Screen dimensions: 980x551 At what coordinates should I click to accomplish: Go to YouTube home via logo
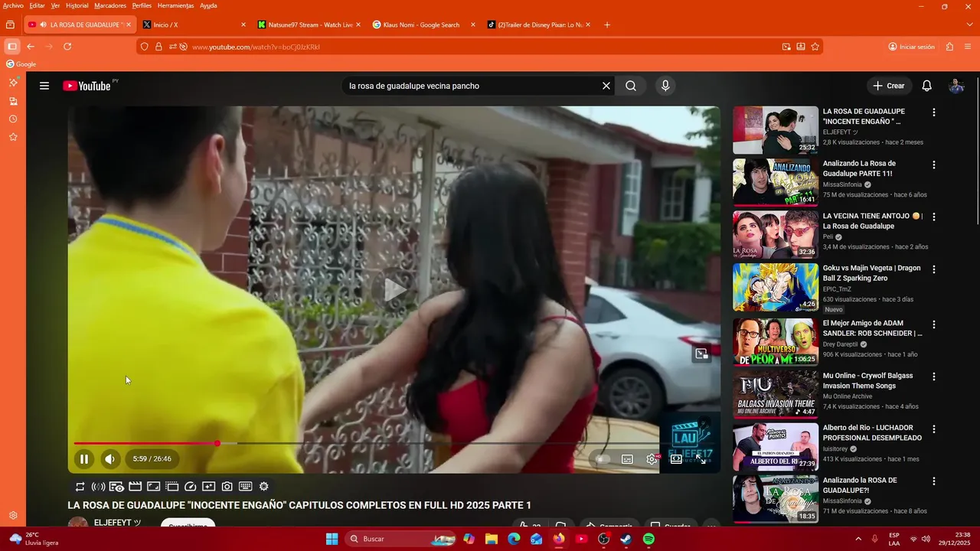[87, 86]
